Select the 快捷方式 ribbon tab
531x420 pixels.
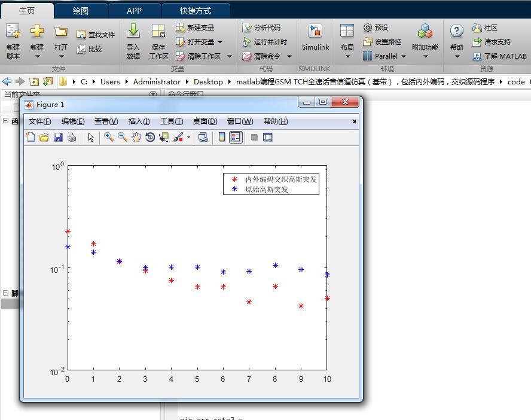click(x=196, y=11)
